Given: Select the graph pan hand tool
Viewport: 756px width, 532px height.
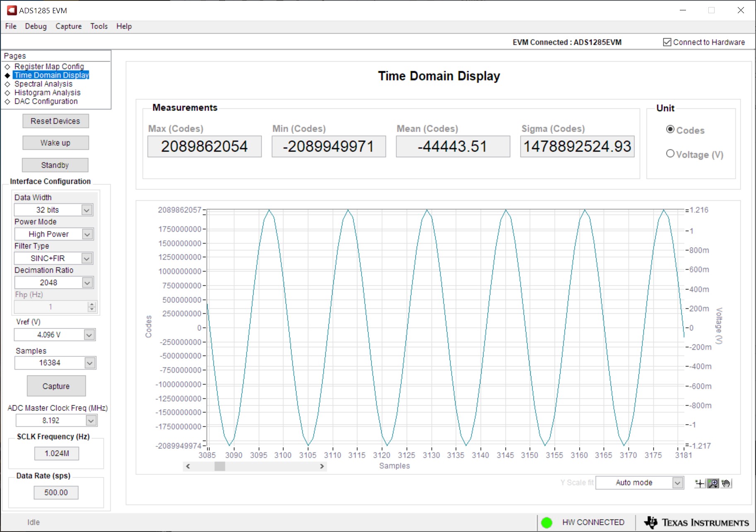Looking at the screenshot, I should pyautogui.click(x=726, y=483).
